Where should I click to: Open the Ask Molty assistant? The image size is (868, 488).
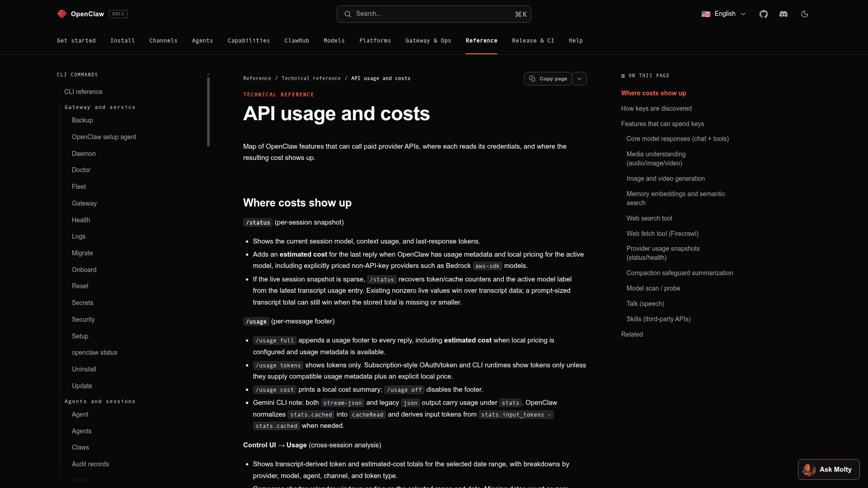(x=829, y=469)
